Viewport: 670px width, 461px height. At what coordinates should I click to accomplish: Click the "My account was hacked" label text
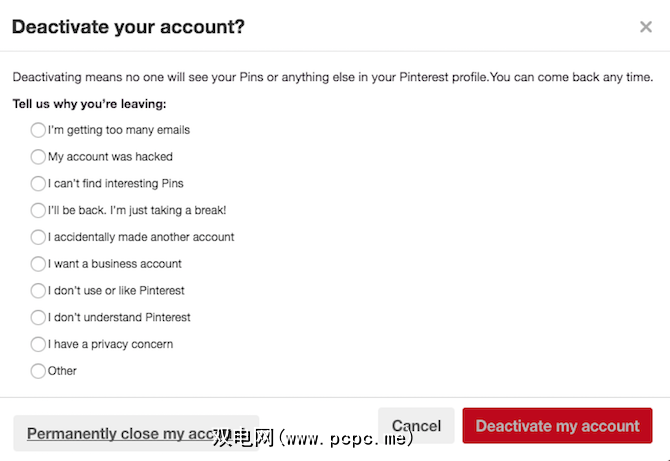pos(110,157)
